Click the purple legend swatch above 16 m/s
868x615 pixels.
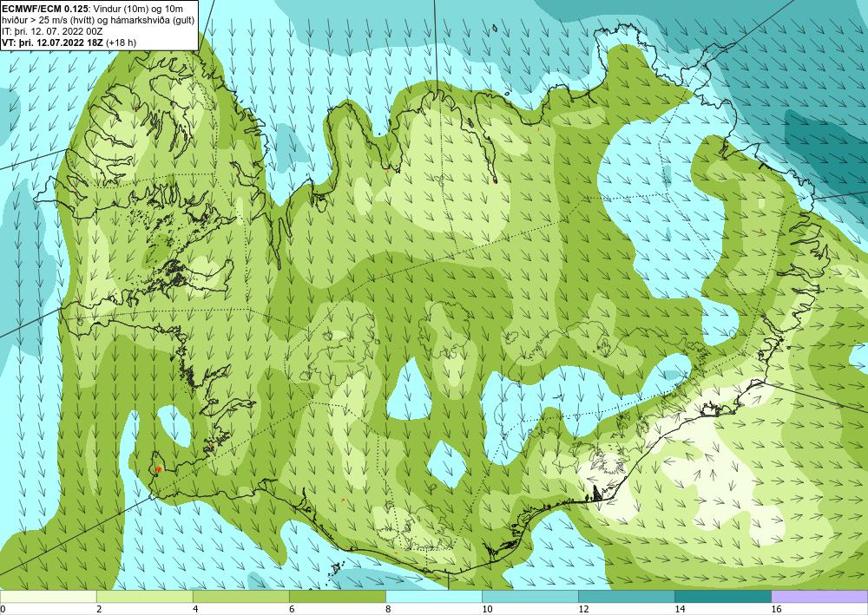coord(819,597)
